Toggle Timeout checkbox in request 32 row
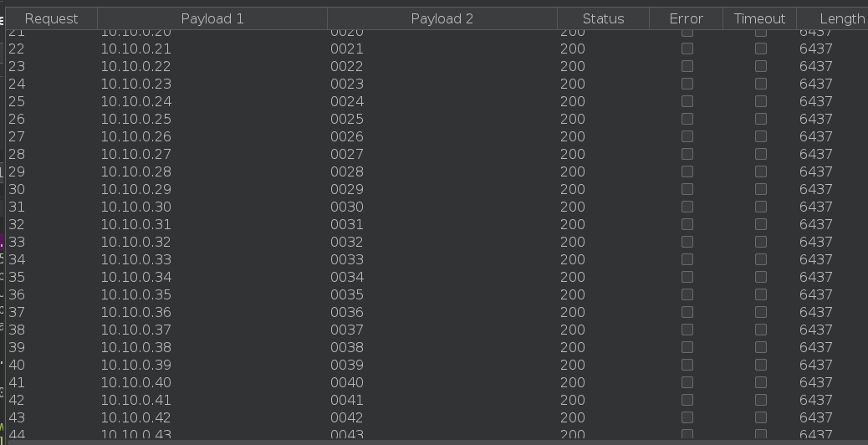The width and height of the screenshot is (868, 445). pyautogui.click(x=761, y=224)
